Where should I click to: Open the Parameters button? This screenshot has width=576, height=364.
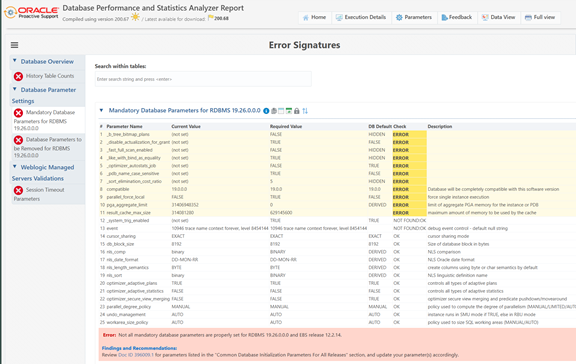pos(414,17)
